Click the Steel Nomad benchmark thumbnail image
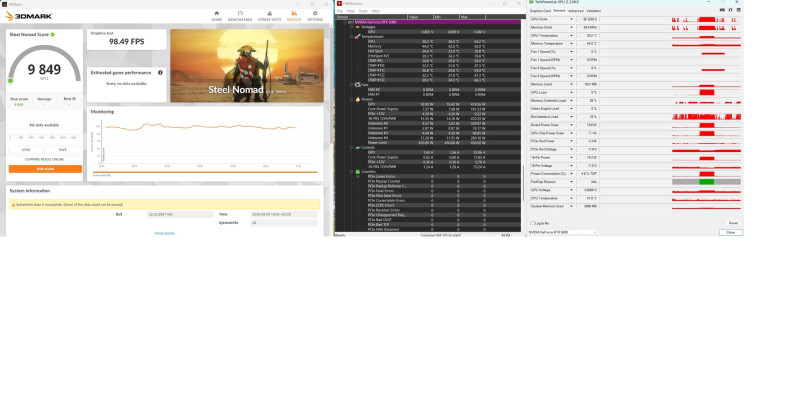The height and width of the screenshot is (415, 800). (x=247, y=65)
